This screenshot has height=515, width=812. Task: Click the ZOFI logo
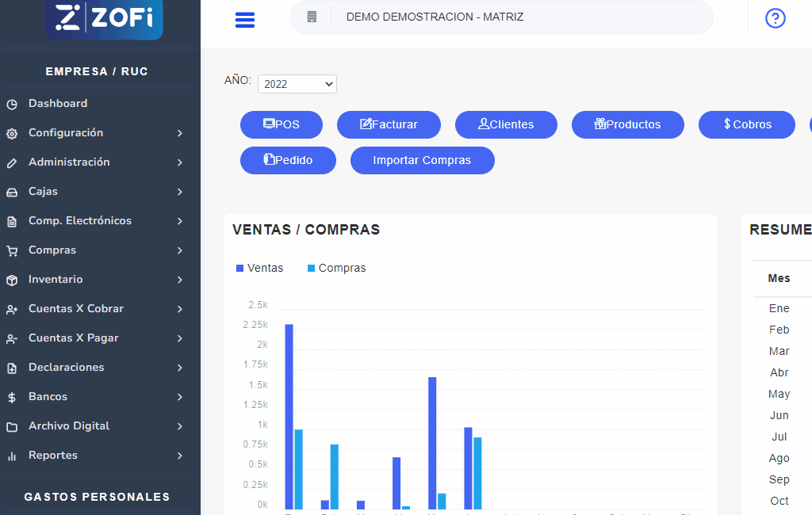click(104, 18)
